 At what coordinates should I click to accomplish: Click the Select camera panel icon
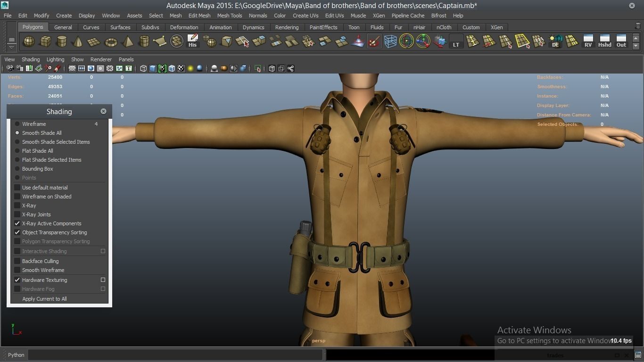10,69
